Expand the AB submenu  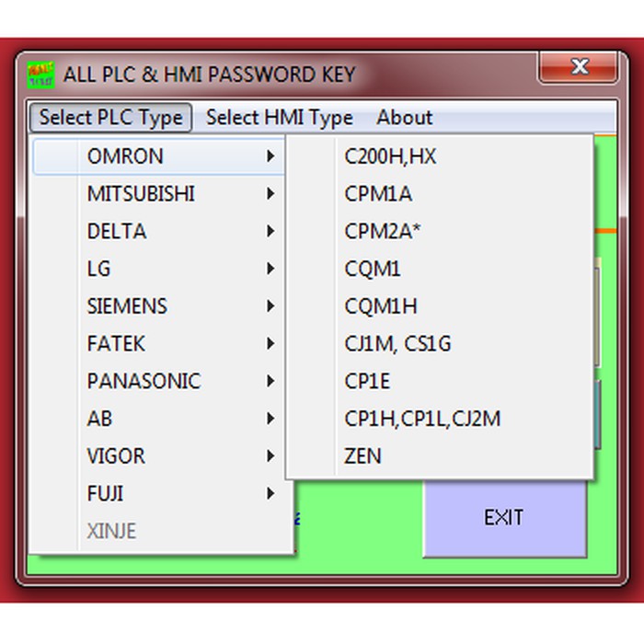pyautogui.click(x=159, y=419)
